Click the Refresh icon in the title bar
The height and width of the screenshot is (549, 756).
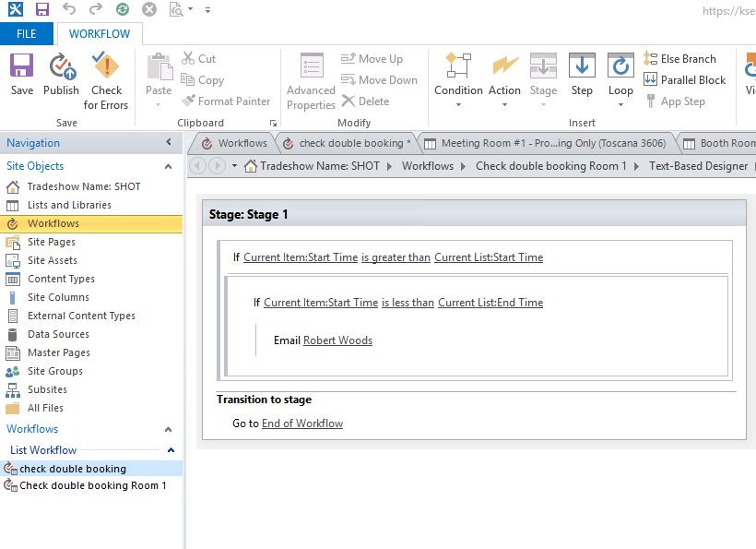click(123, 9)
